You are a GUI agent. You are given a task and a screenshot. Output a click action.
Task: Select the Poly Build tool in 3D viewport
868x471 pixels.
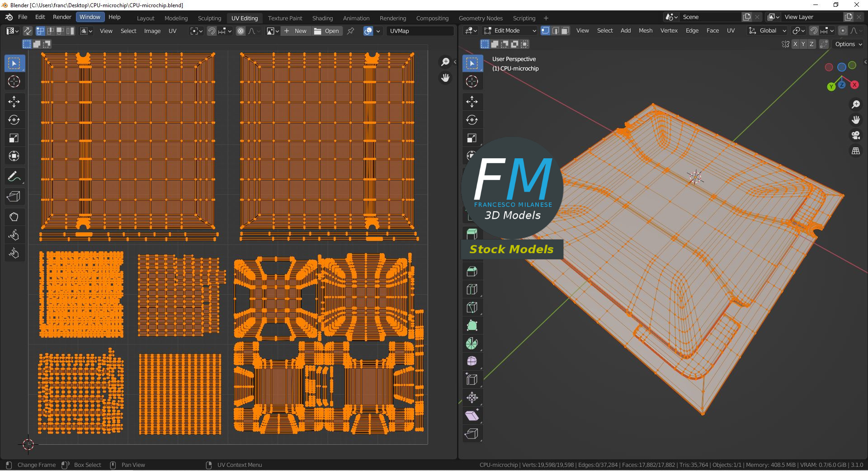click(x=472, y=325)
